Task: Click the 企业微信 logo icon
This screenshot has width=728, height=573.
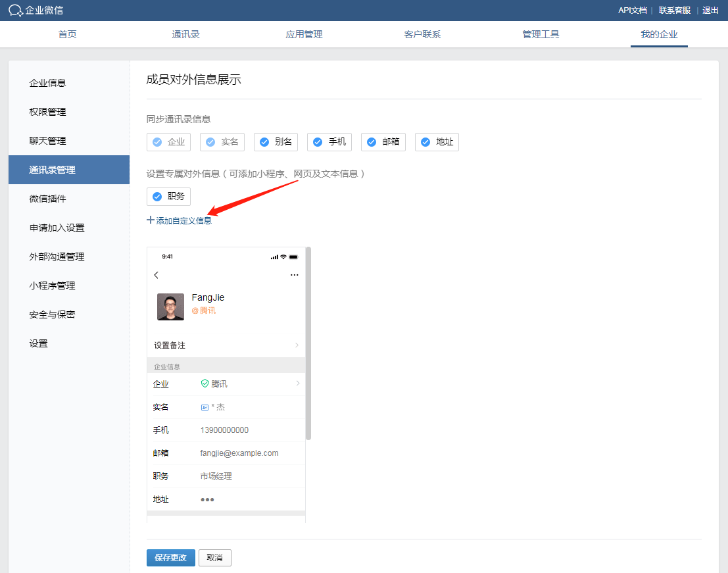Action: point(15,11)
